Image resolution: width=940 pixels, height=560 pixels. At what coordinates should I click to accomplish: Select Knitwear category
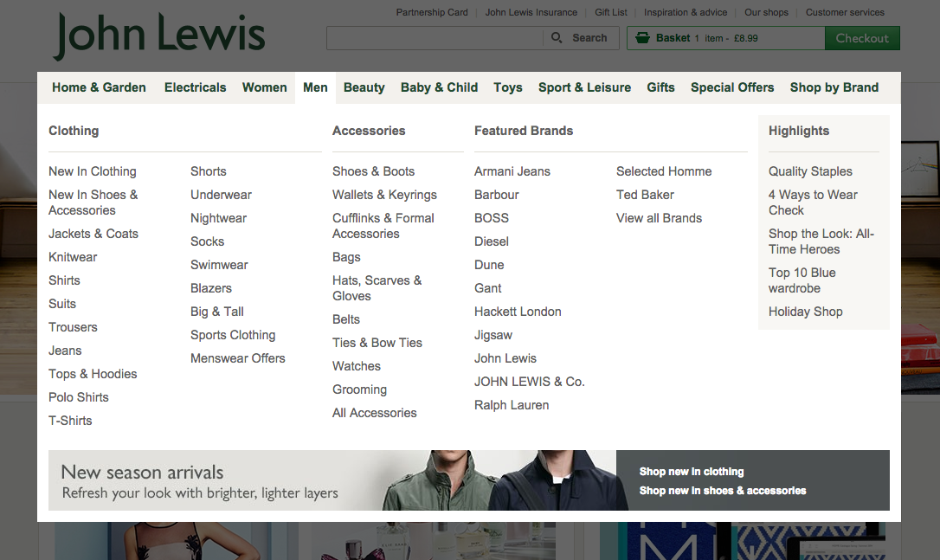73,257
